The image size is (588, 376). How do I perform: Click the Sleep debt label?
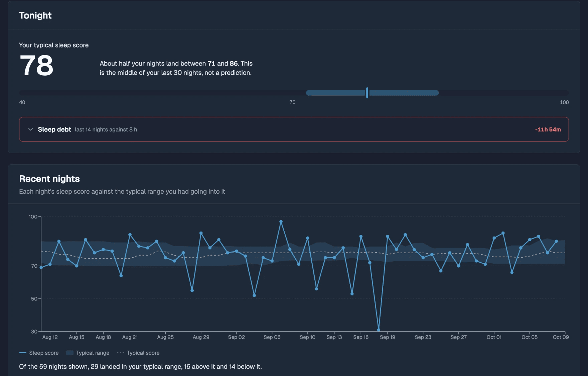pos(54,129)
